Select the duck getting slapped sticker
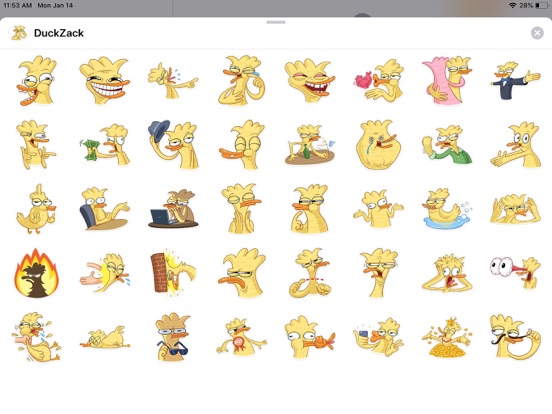Image resolution: width=552 pixels, height=414 pixels. [105, 273]
